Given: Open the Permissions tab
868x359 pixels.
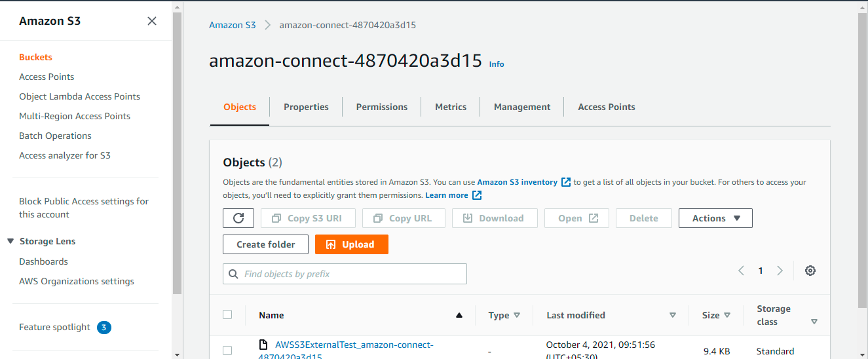Looking at the screenshot, I should (382, 107).
